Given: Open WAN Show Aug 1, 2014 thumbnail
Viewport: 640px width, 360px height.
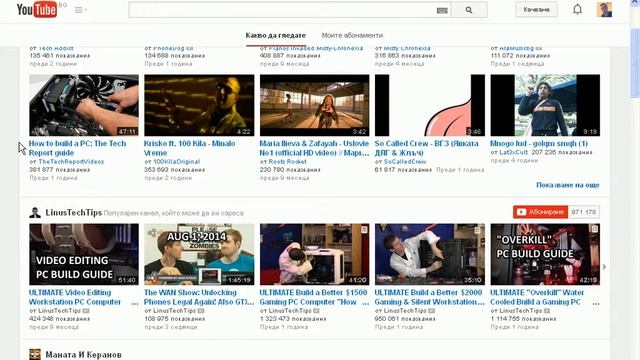Looking at the screenshot, I should pos(199,254).
